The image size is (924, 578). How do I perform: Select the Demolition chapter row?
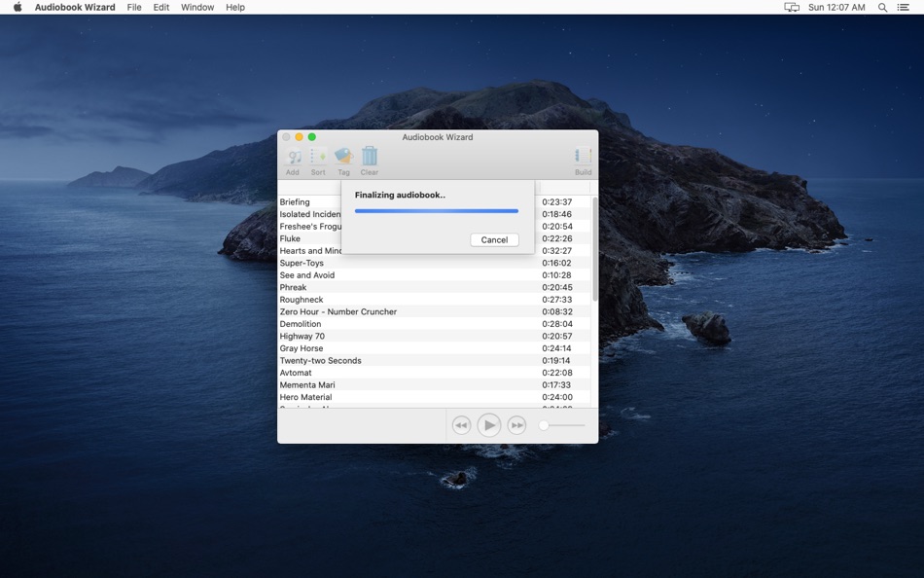click(435, 324)
